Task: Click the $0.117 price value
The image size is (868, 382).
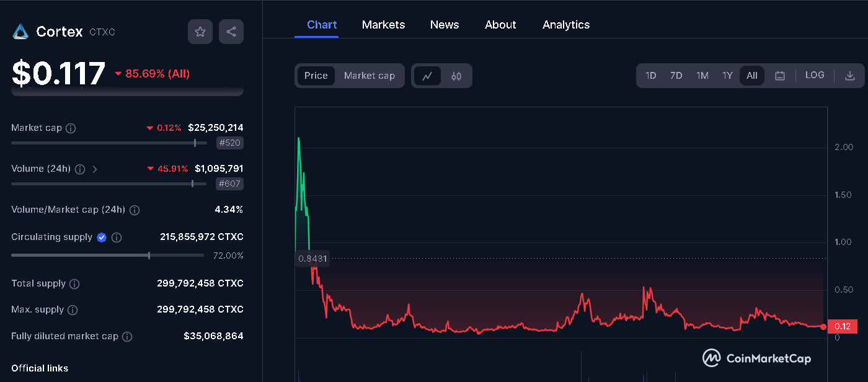Action: (x=59, y=73)
